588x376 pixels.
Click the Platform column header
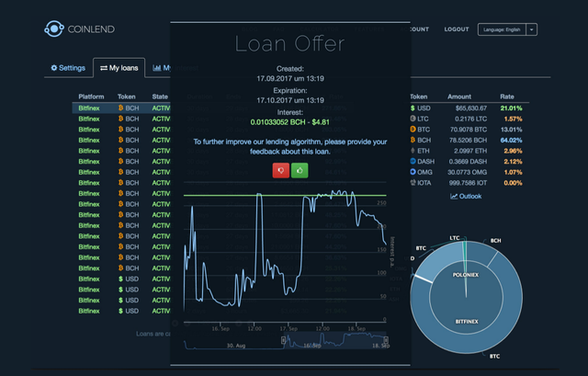tap(91, 97)
